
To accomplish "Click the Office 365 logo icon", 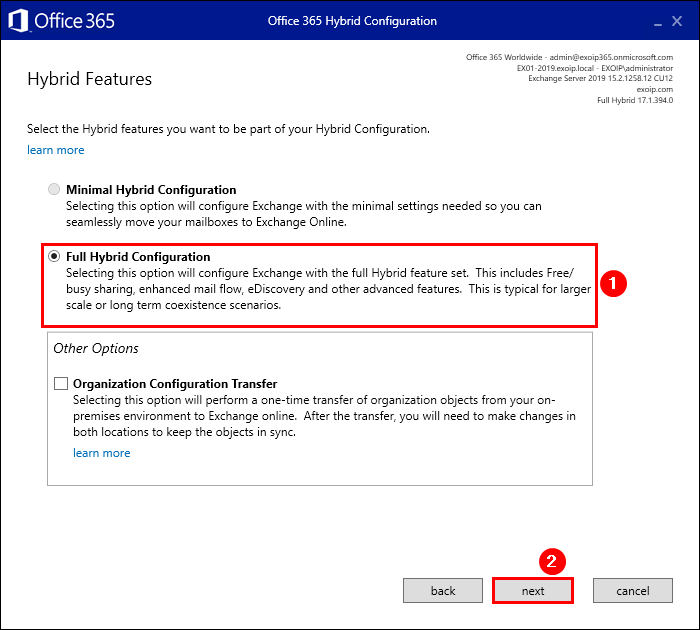I will coord(20,20).
